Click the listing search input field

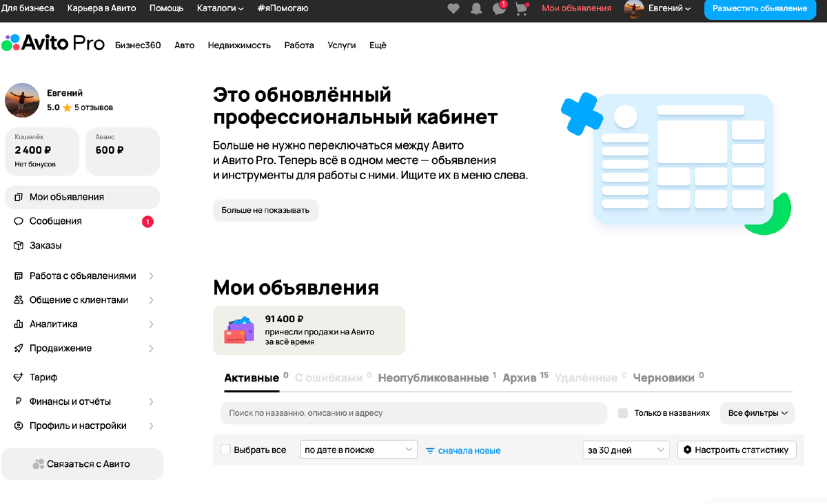(x=413, y=413)
